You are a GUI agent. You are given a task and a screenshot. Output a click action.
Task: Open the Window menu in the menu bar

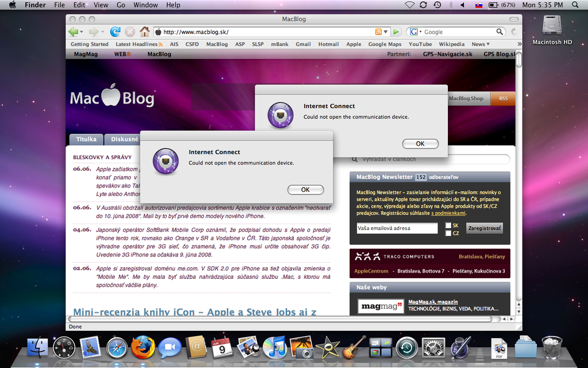pos(145,5)
